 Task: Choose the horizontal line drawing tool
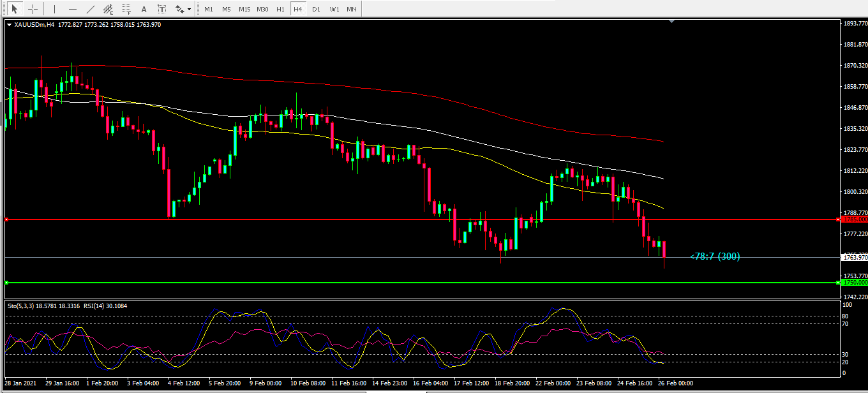click(x=72, y=9)
